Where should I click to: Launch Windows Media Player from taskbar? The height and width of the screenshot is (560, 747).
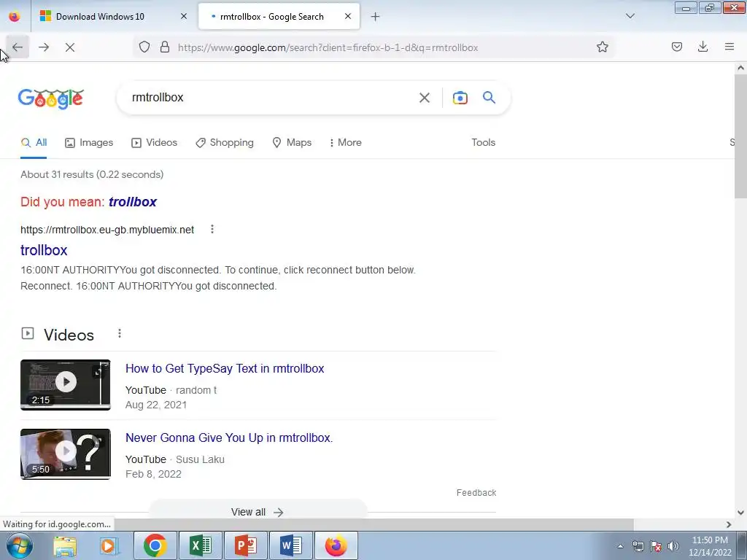[109, 545]
